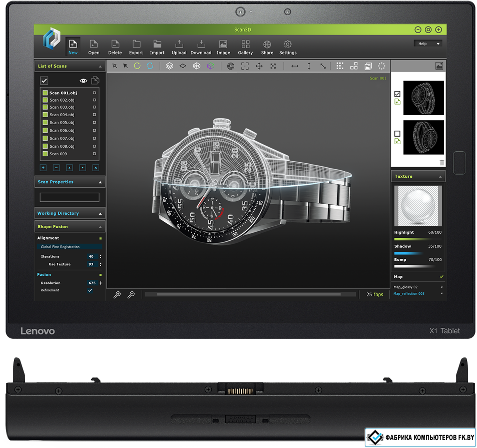Collapse the List of Scans panel
The width and height of the screenshot is (477, 448).
[x=100, y=67]
